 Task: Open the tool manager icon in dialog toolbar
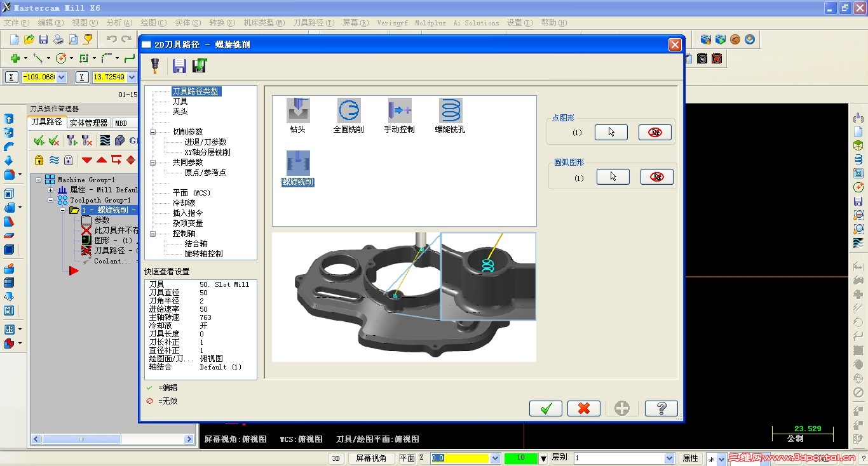(154, 65)
